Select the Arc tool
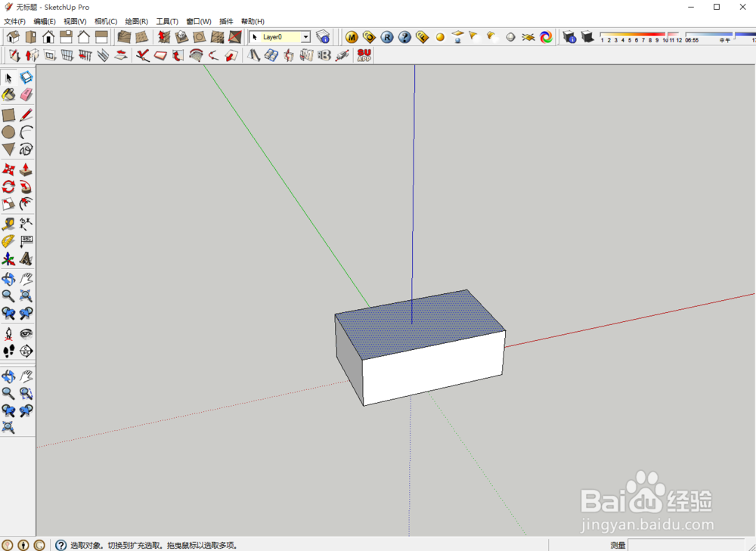The width and height of the screenshot is (756, 551). (x=26, y=132)
